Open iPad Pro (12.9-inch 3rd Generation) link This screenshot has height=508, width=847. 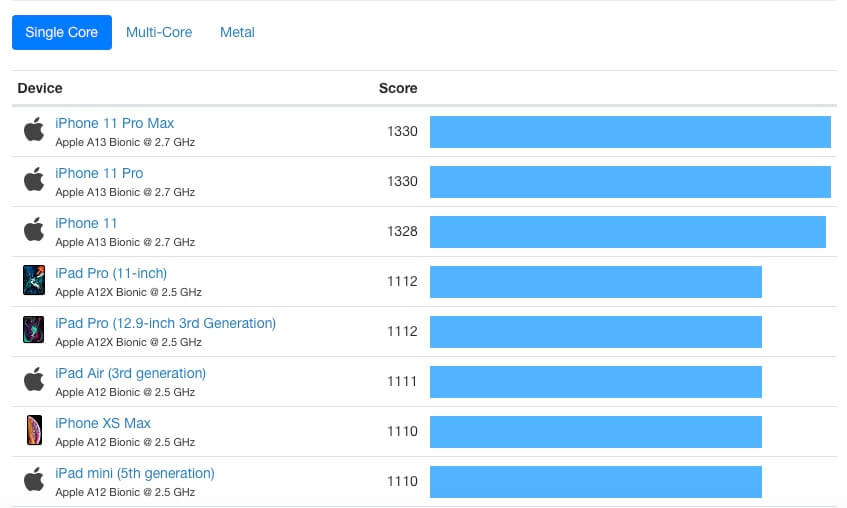pyautogui.click(x=165, y=323)
